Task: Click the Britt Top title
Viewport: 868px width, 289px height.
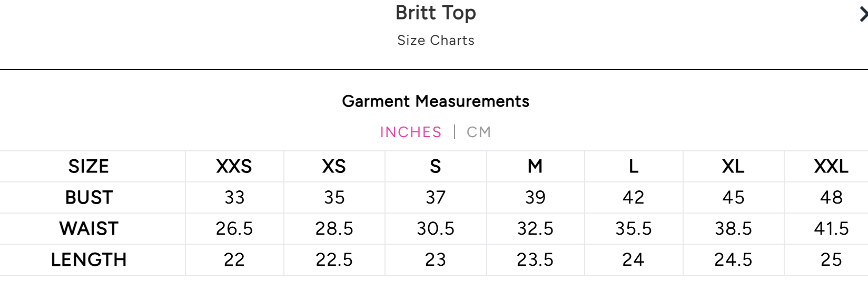Action: (436, 13)
